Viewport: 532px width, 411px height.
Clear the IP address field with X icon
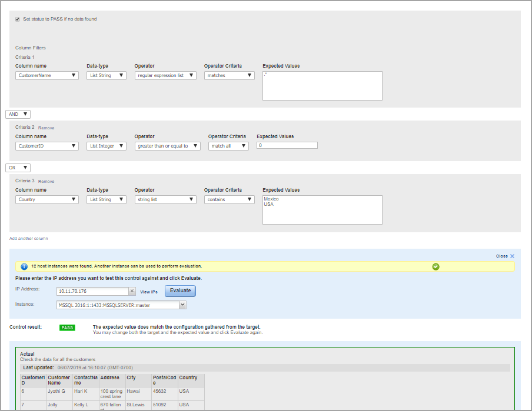click(132, 291)
